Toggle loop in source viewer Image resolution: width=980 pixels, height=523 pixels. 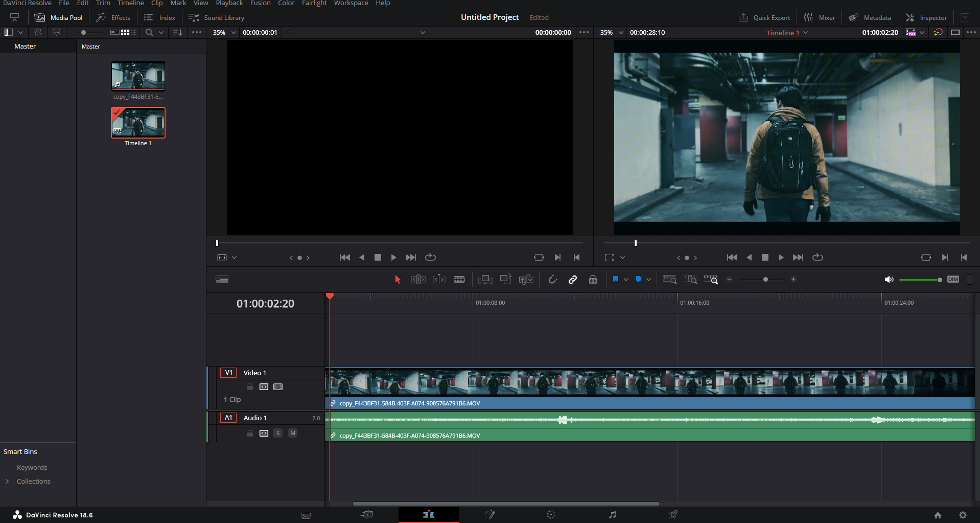(430, 257)
